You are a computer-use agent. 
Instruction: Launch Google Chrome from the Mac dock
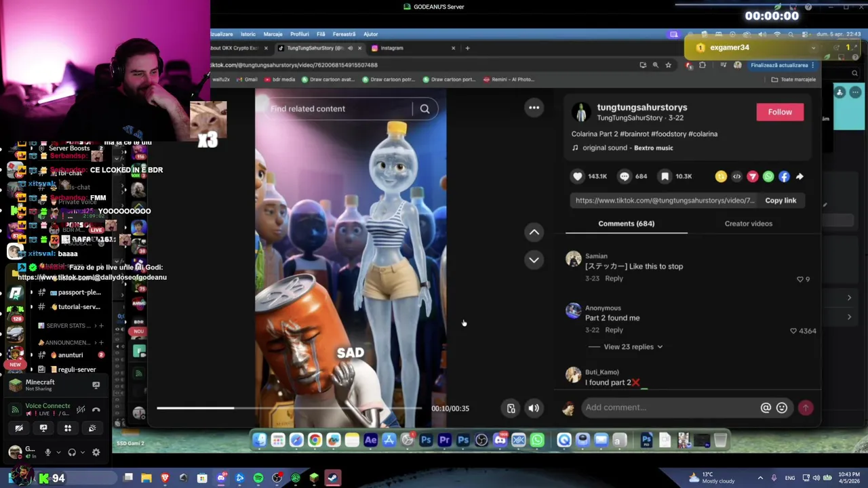pyautogui.click(x=315, y=441)
